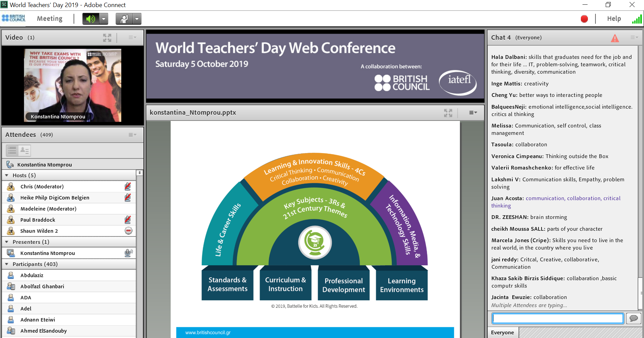Maximize the Video pod to full screen
The height and width of the screenshot is (338, 644).
click(x=107, y=38)
